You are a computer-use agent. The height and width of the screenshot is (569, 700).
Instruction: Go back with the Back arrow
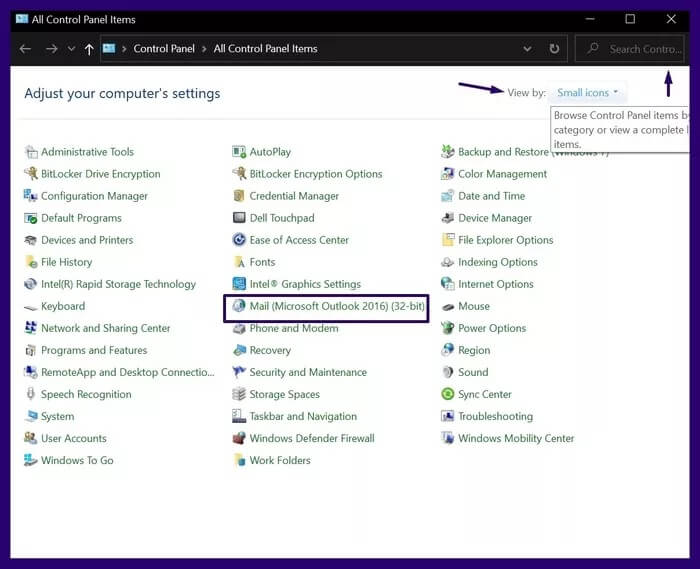coord(25,49)
